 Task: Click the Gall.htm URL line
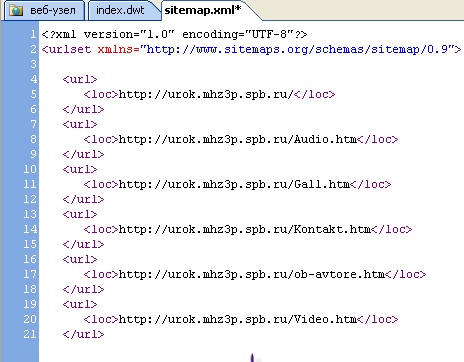click(x=237, y=184)
